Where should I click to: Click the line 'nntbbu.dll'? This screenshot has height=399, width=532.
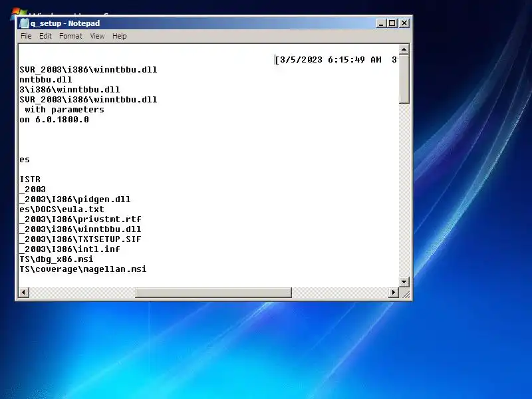[46, 80]
